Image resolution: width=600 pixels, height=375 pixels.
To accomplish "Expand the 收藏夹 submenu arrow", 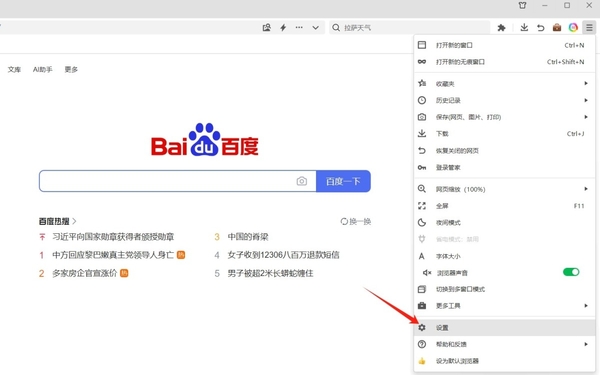I will tap(586, 83).
